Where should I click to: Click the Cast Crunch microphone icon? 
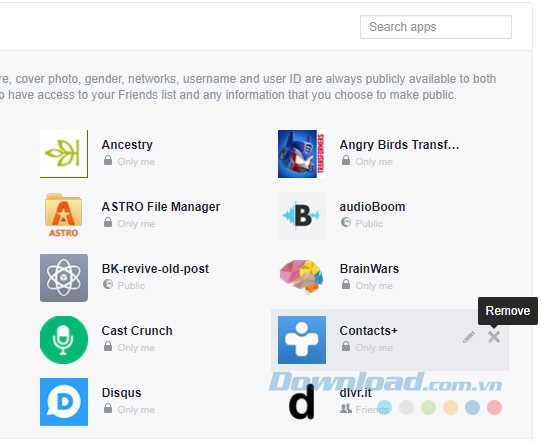click(x=64, y=340)
